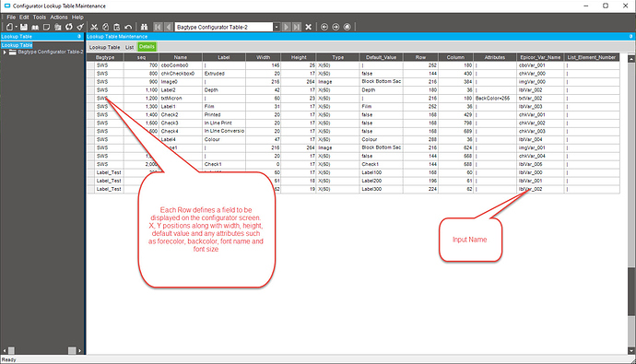Select the cboCombo0 name cell

pyautogui.click(x=181, y=65)
